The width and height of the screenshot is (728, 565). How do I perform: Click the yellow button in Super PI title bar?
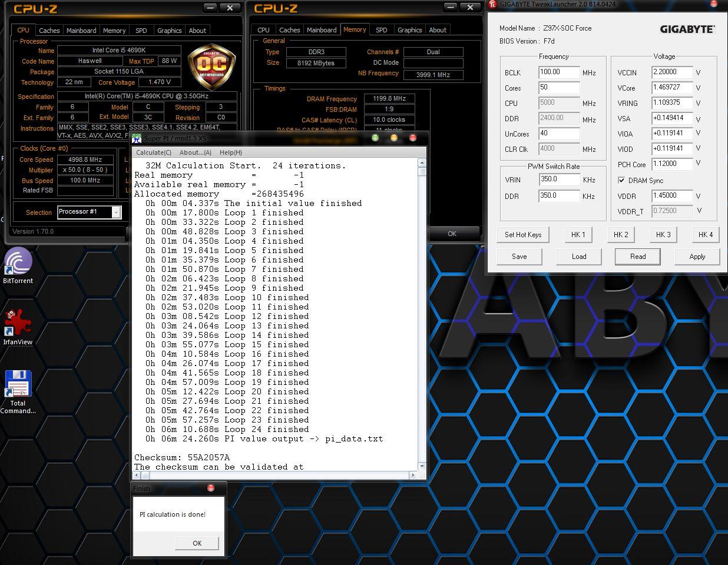pyautogui.click(x=393, y=138)
